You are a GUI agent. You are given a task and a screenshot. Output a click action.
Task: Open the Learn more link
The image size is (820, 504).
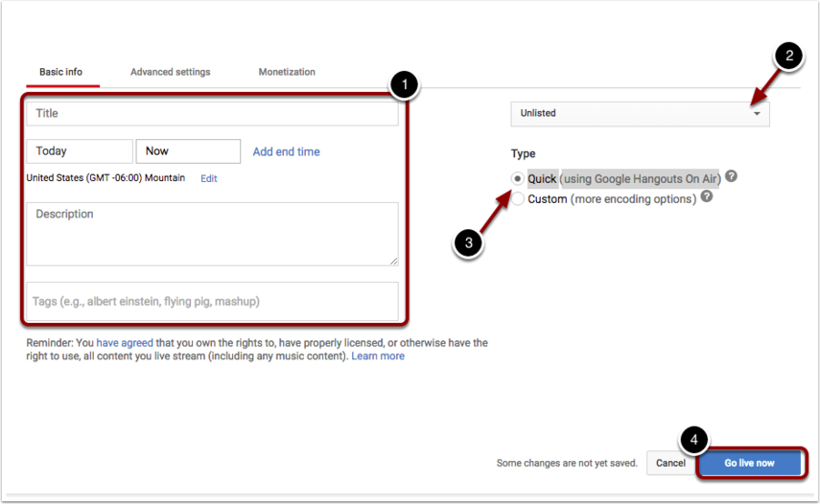(x=378, y=356)
